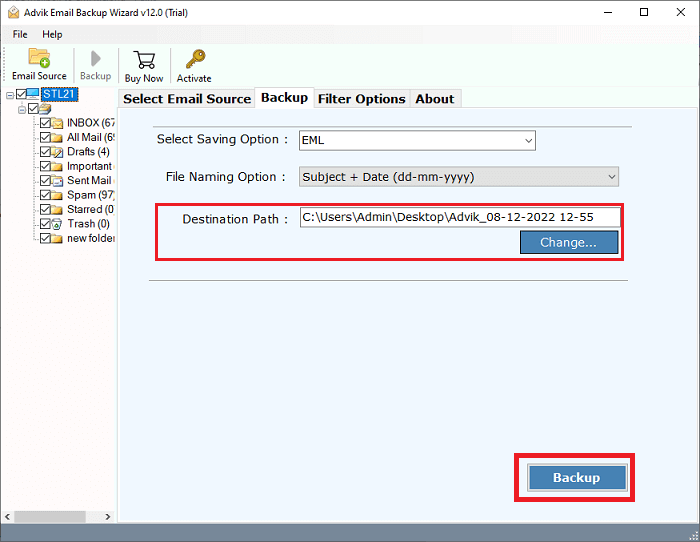700x542 pixels.
Task: Click the Destination Path label text
Action: click(235, 219)
